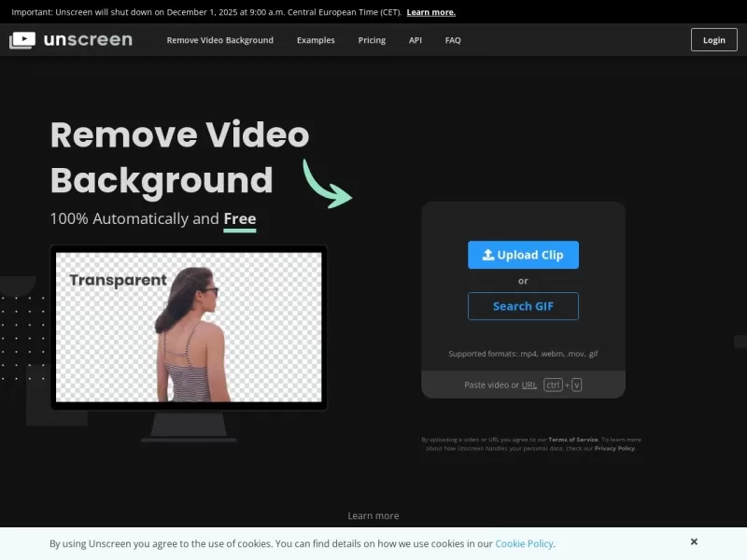Open the Examples page
The height and width of the screenshot is (560, 747).
[316, 40]
